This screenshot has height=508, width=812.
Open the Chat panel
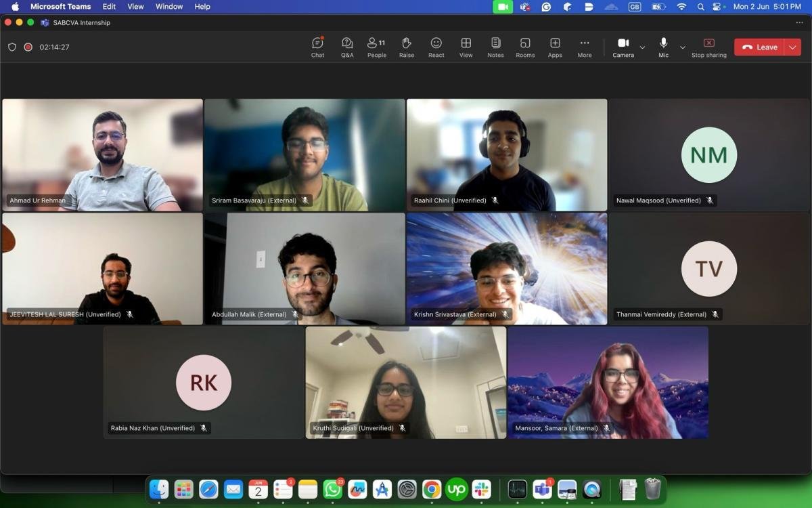(317, 47)
